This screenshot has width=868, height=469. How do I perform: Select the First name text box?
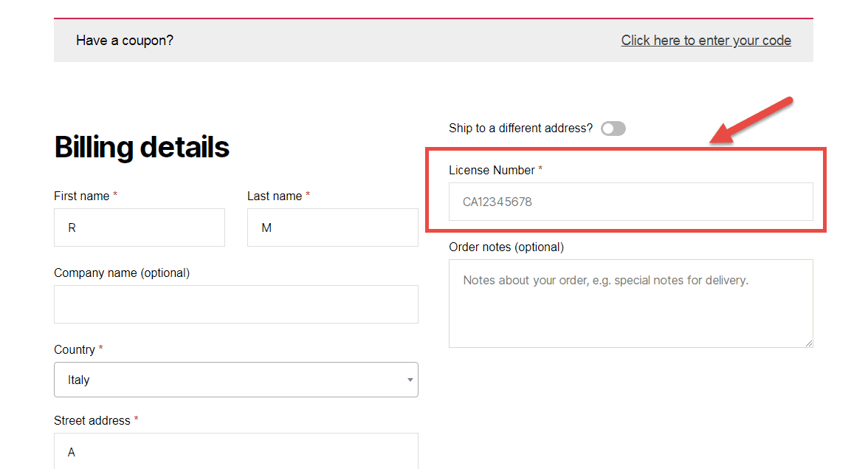click(139, 227)
